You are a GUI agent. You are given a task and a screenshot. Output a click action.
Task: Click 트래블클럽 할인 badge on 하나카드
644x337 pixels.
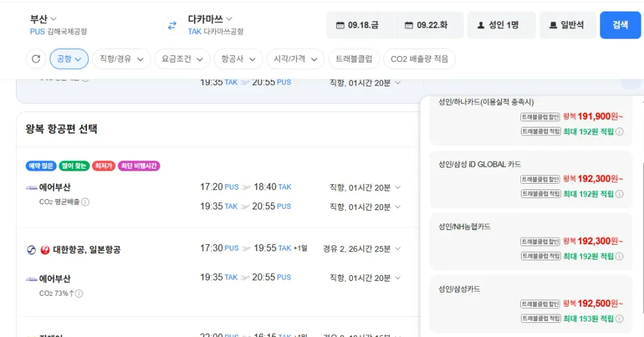(540, 117)
